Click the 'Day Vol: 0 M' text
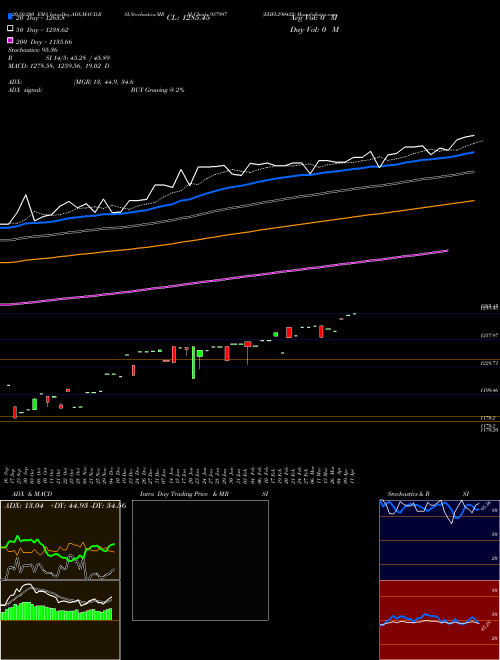 pos(314,29)
